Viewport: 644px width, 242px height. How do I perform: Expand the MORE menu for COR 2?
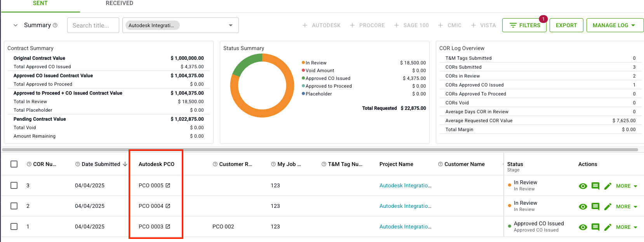click(x=627, y=207)
